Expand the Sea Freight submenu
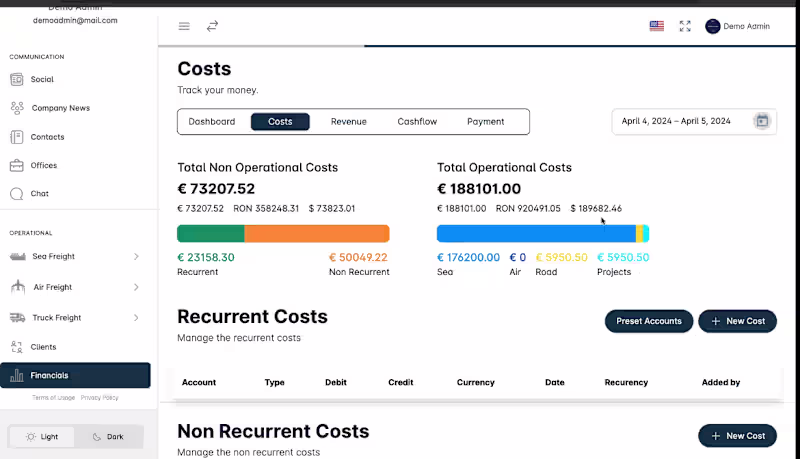Image resolution: width=800 pixels, height=459 pixels. pyautogui.click(x=136, y=257)
